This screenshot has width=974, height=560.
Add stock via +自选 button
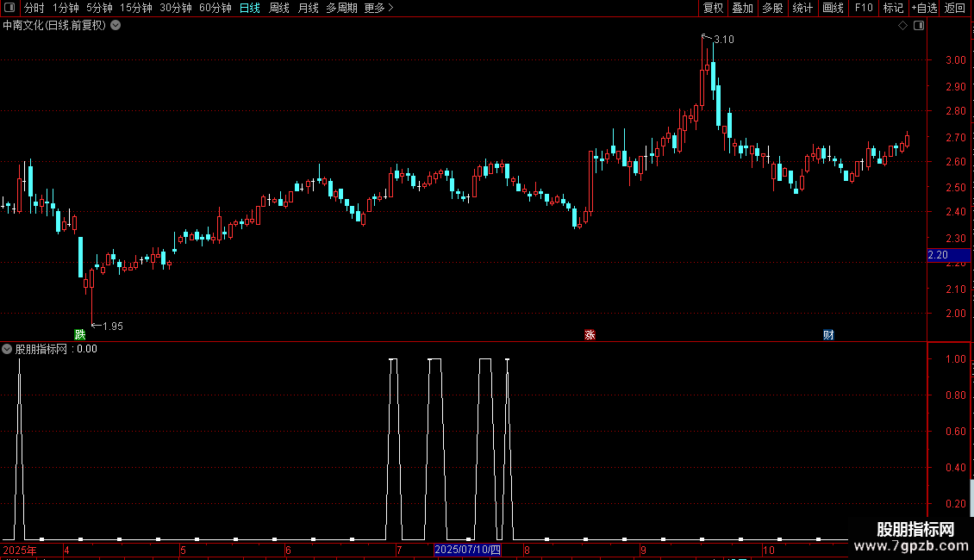(924, 8)
